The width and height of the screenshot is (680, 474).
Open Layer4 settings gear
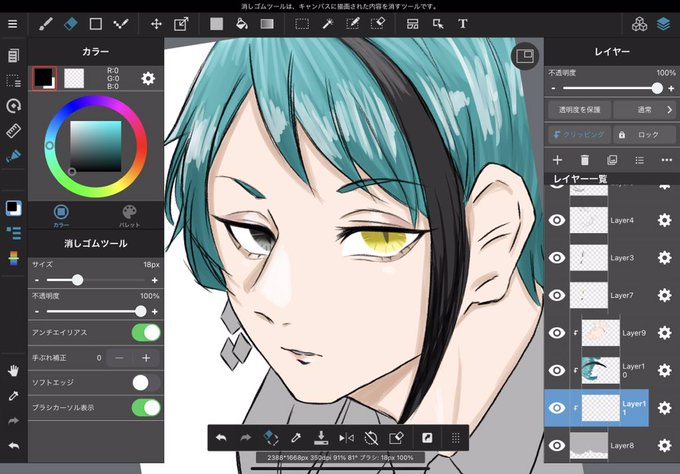[664, 220]
